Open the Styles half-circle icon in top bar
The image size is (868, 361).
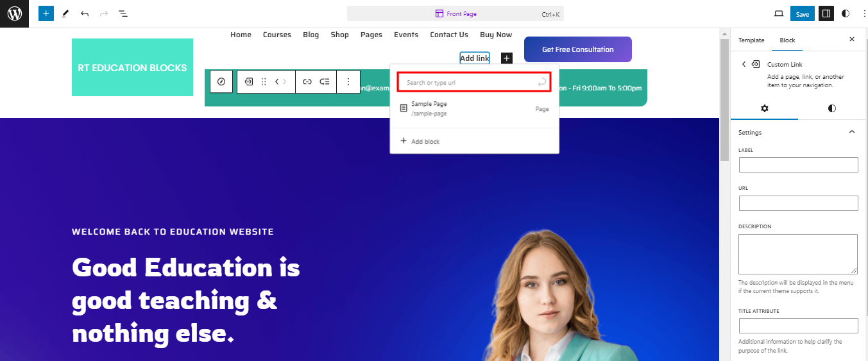tap(846, 13)
